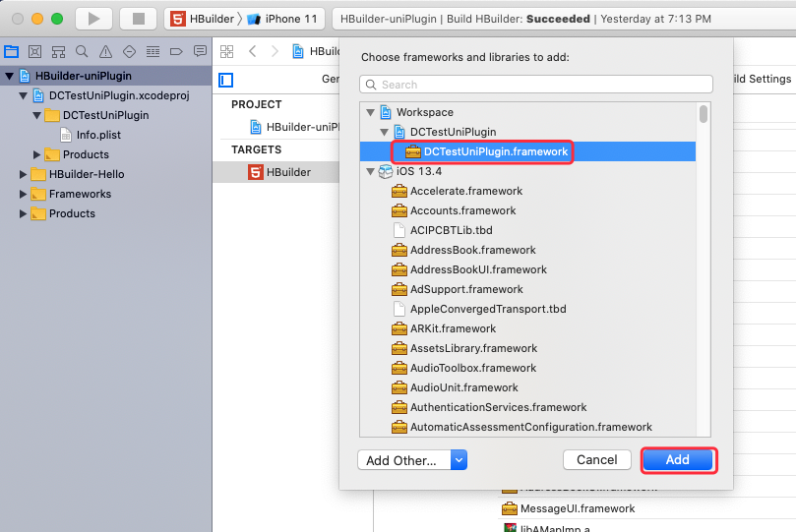Stop the running build with the Stop button
Screen dimensions: 796x532
pos(138,19)
